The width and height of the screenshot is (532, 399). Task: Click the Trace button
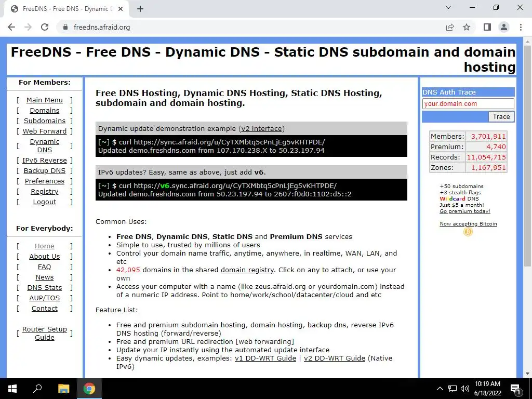[501, 117]
